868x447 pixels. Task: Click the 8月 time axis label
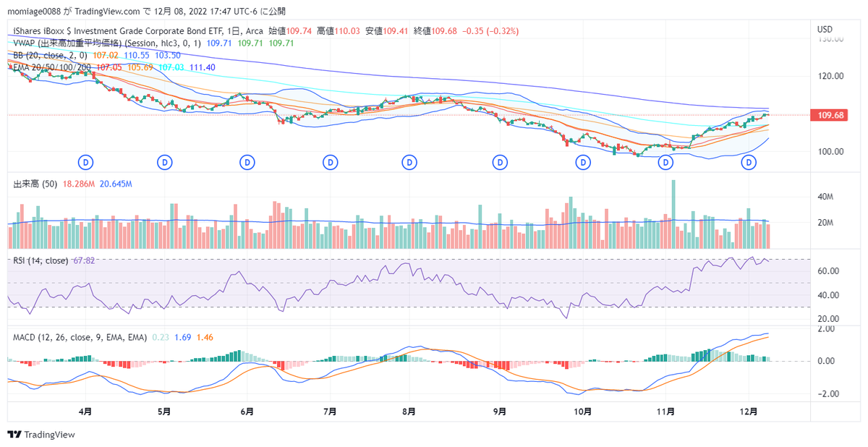[x=409, y=412]
